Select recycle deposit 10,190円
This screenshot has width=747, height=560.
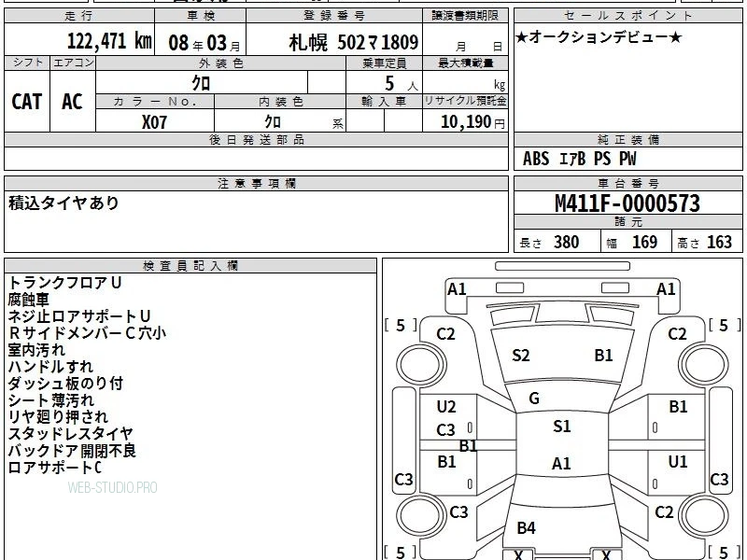pyautogui.click(x=472, y=122)
